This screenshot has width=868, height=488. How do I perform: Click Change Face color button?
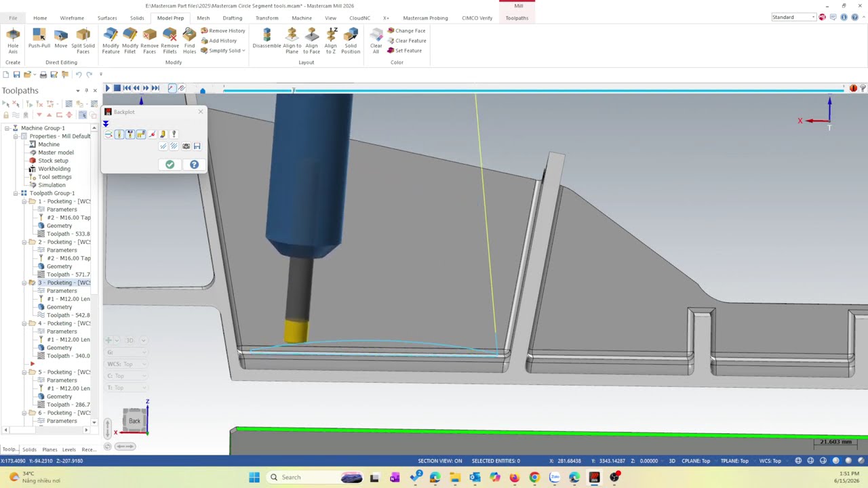(x=406, y=30)
